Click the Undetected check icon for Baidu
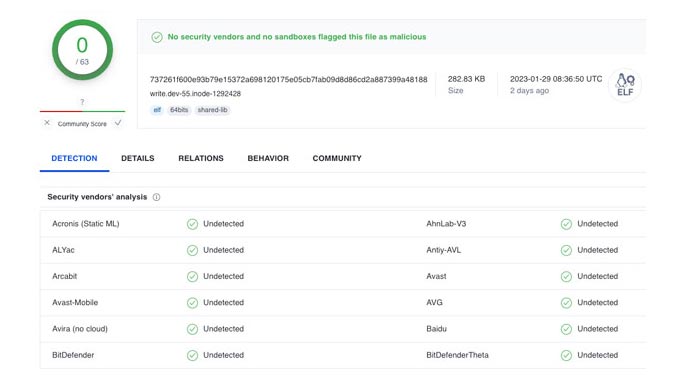This screenshot has width=680, height=380. pos(566,329)
